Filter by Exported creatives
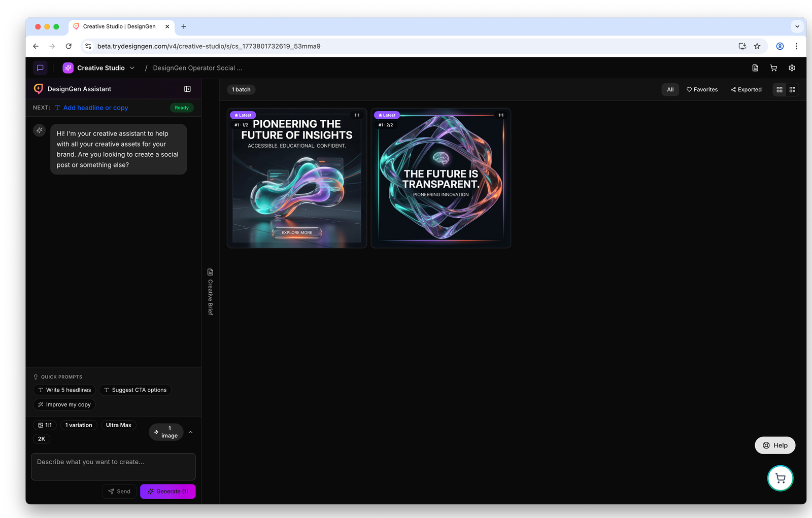This screenshot has width=812, height=518. point(746,90)
